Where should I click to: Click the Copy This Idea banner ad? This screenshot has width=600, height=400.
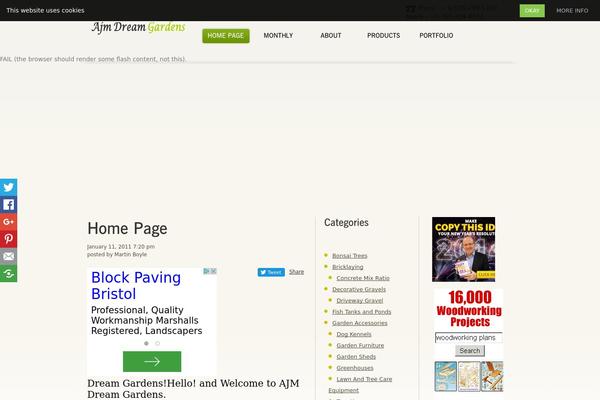pyautogui.click(x=463, y=250)
